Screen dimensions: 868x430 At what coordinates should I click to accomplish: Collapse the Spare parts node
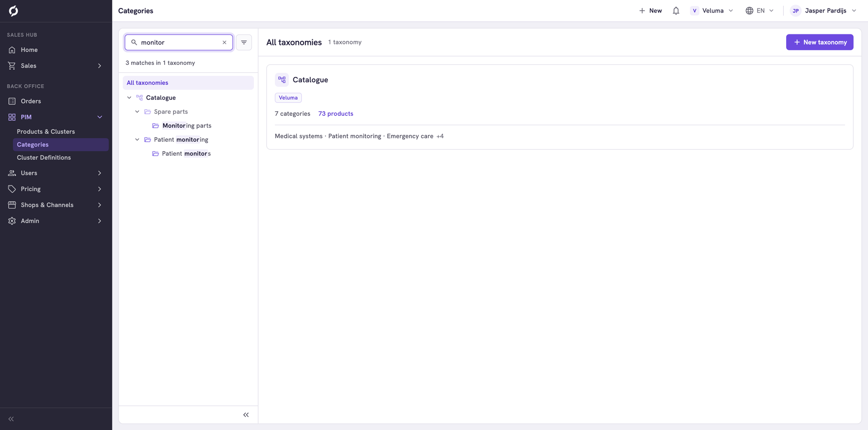(137, 112)
